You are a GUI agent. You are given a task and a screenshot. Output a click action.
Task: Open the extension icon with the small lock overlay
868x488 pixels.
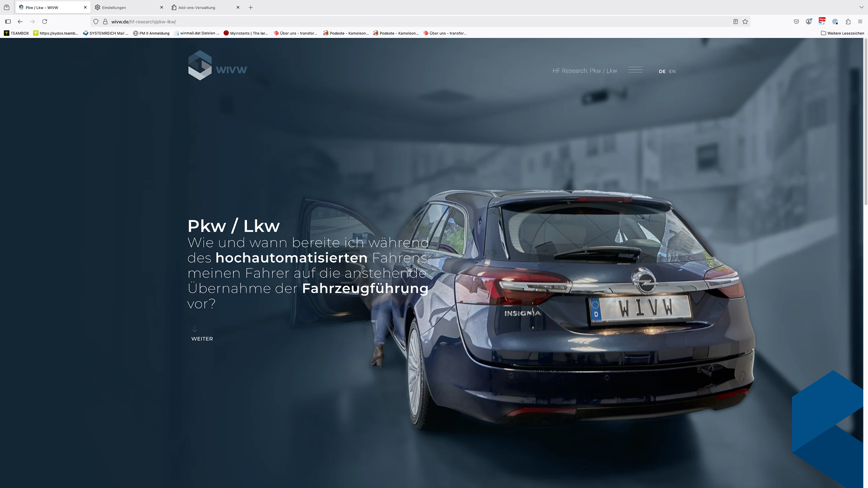tap(835, 22)
